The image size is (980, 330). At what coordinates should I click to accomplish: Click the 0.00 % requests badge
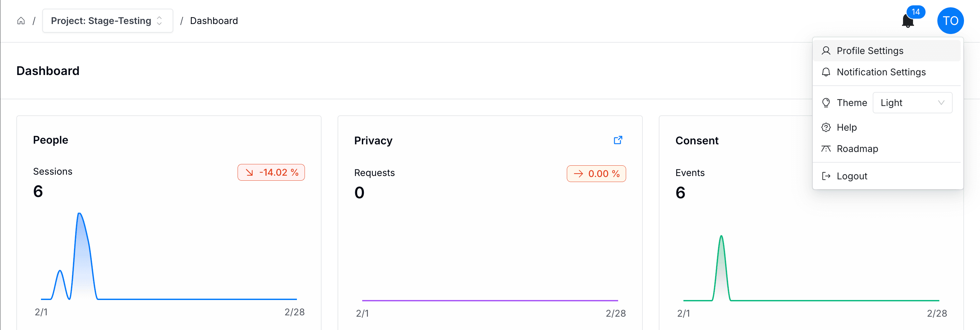pos(596,174)
